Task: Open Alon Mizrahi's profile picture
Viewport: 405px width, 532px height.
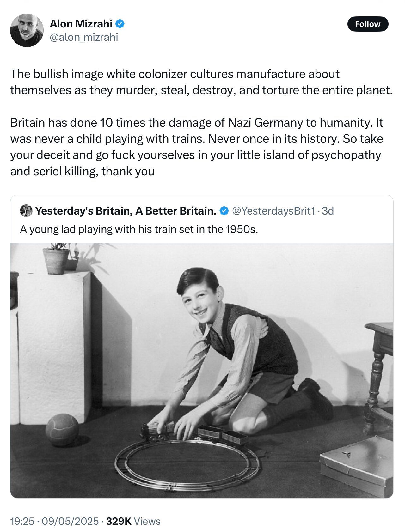Action: tap(27, 30)
